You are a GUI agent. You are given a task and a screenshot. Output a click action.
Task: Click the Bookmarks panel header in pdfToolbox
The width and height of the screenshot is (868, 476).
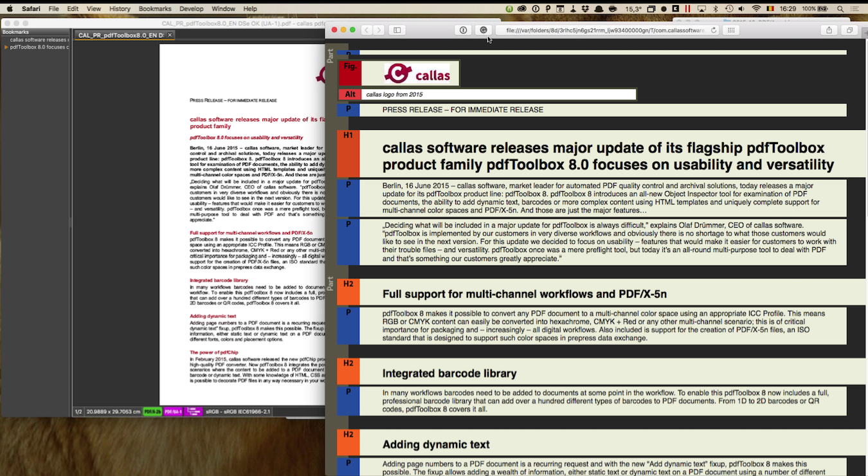point(35,32)
